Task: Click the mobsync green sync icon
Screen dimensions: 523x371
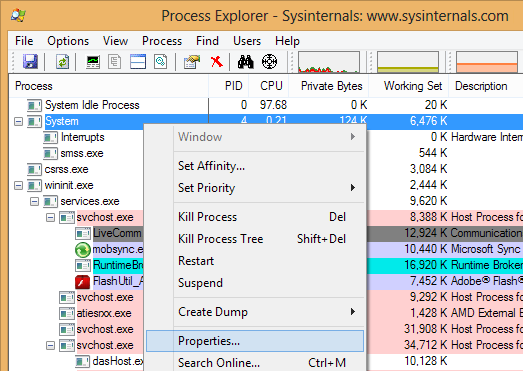Action: coord(83,250)
